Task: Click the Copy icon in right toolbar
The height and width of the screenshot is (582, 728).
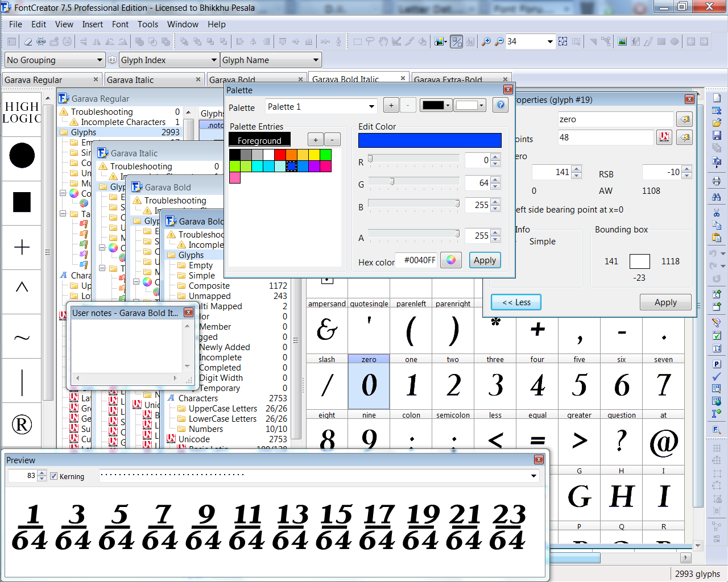Action: [717, 225]
